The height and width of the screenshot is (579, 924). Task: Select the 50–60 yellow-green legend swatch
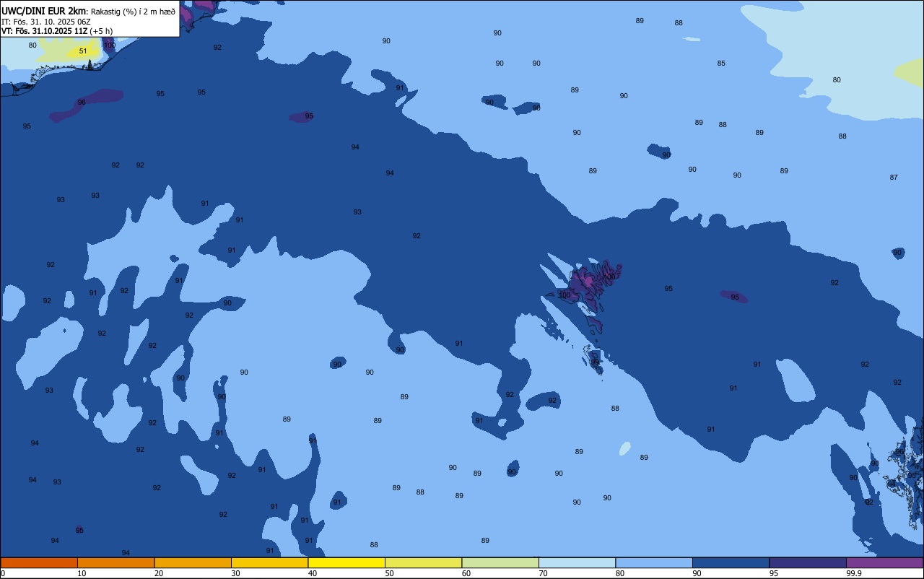tap(423, 562)
